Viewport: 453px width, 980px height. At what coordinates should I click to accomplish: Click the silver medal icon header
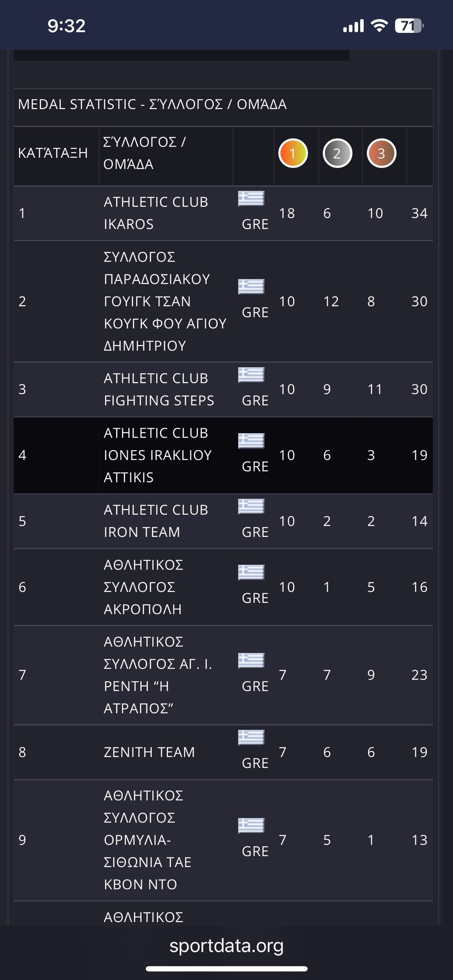[337, 154]
